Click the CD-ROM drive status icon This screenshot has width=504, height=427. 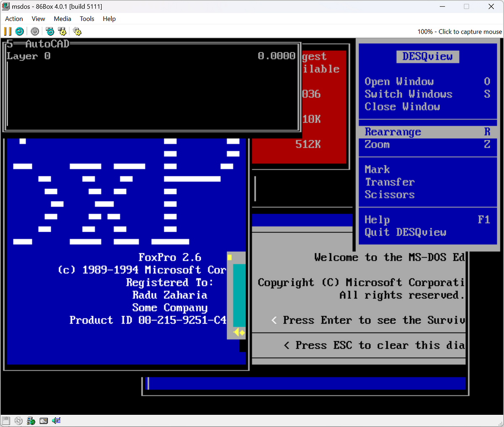click(18, 421)
